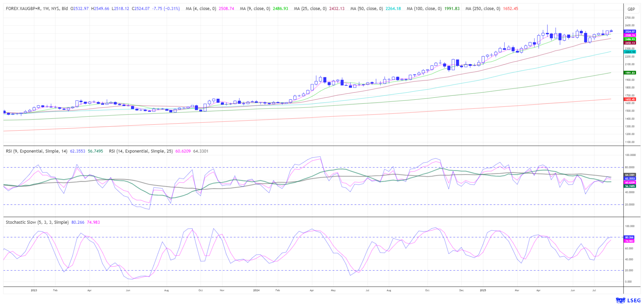Select the RSI (14, Exponential, Simple, 25) label

(140, 151)
